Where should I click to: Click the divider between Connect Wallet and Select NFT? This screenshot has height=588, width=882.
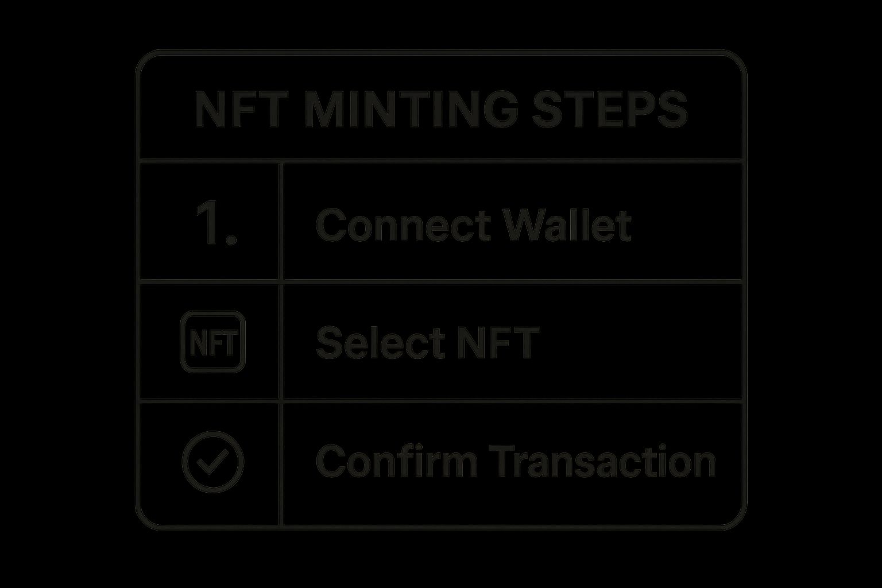click(441, 281)
